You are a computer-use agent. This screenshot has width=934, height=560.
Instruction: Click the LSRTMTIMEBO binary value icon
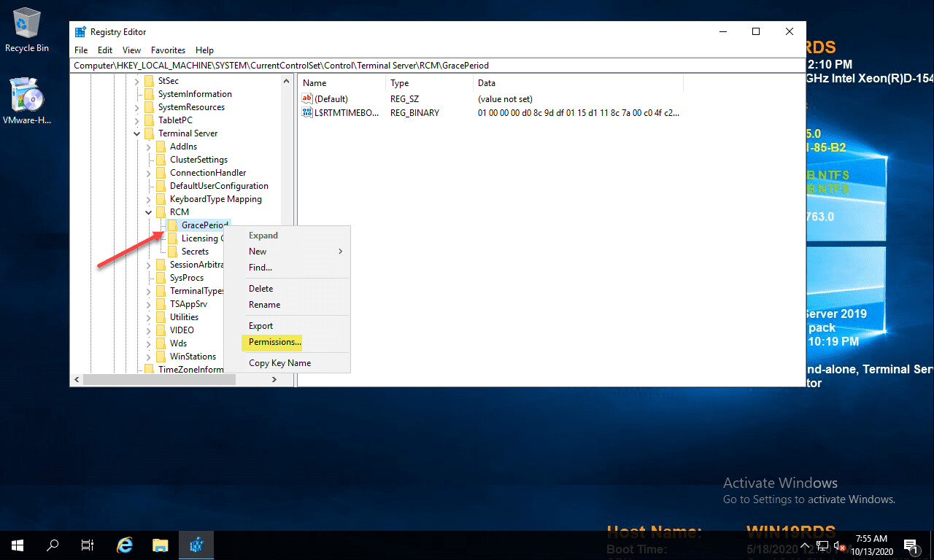tap(308, 113)
